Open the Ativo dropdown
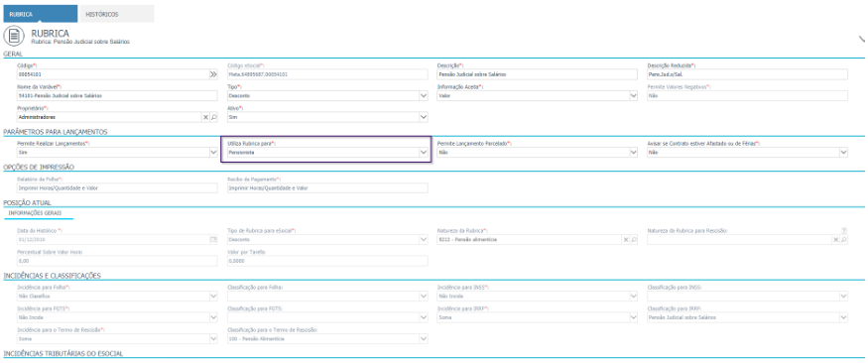This screenshot has width=868, height=363. tap(424, 117)
